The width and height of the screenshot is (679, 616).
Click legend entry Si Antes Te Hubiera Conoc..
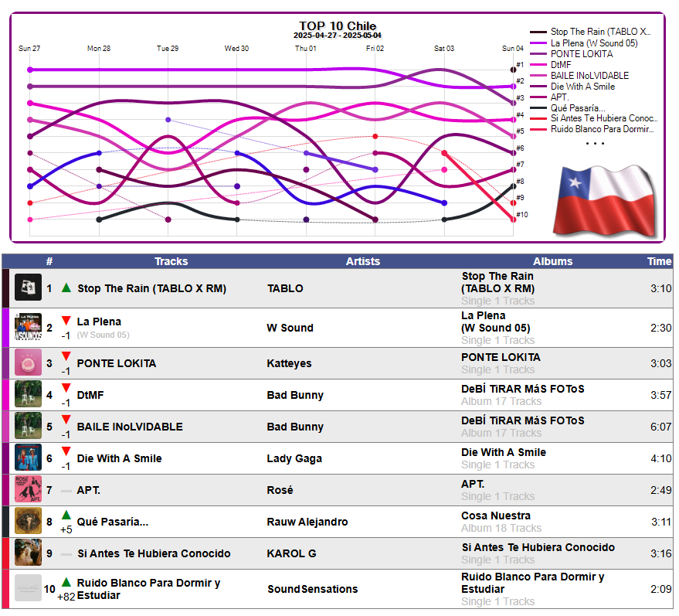coord(604,119)
